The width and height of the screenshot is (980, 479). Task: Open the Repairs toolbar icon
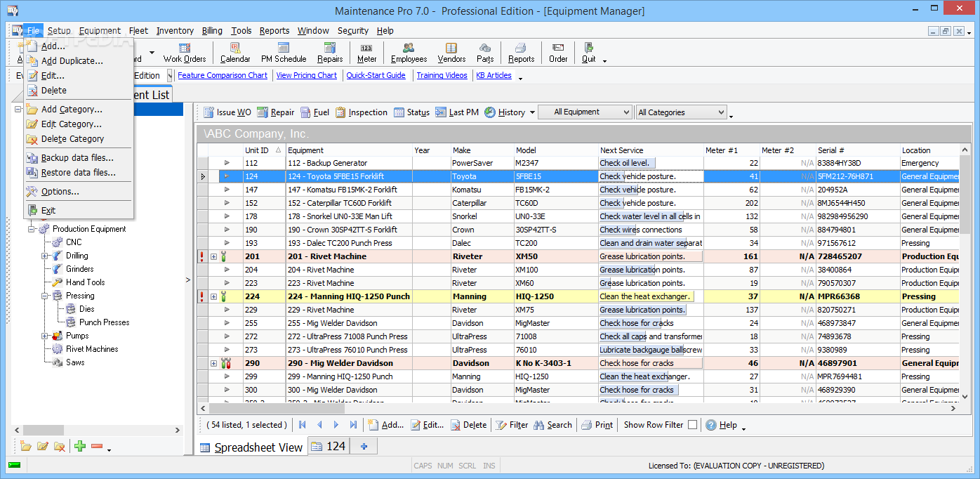click(330, 53)
